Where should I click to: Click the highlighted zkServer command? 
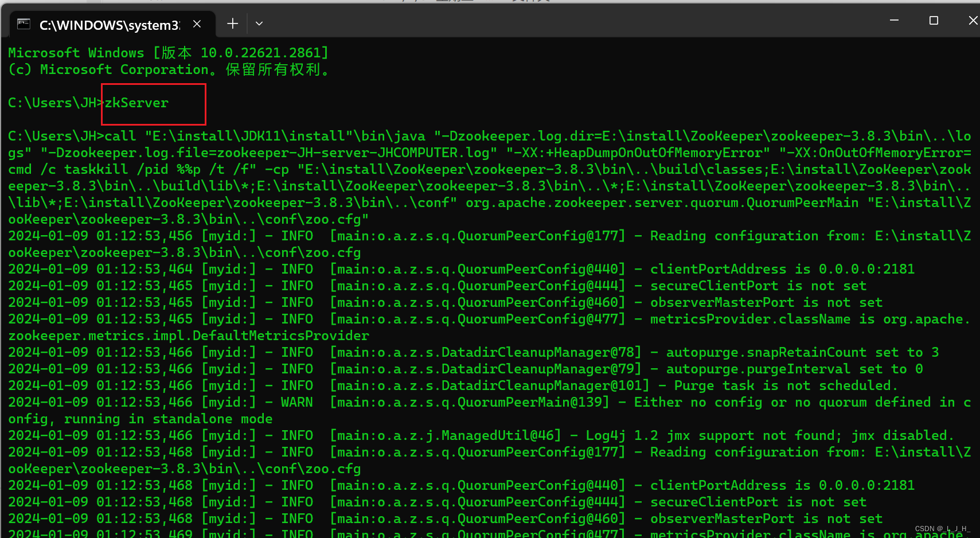136,103
